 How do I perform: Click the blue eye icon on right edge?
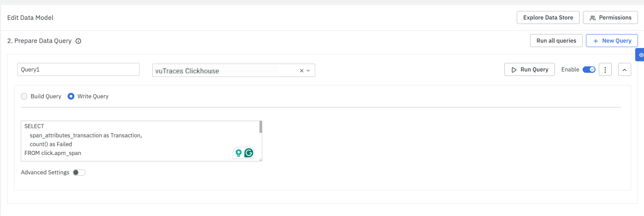[641, 55]
